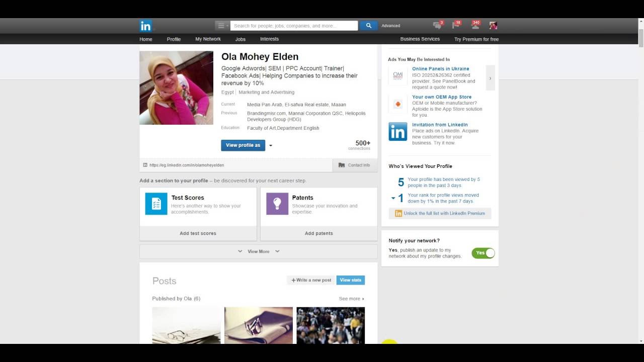Click the right chevron beside View More
The image size is (644, 362).
277,251
